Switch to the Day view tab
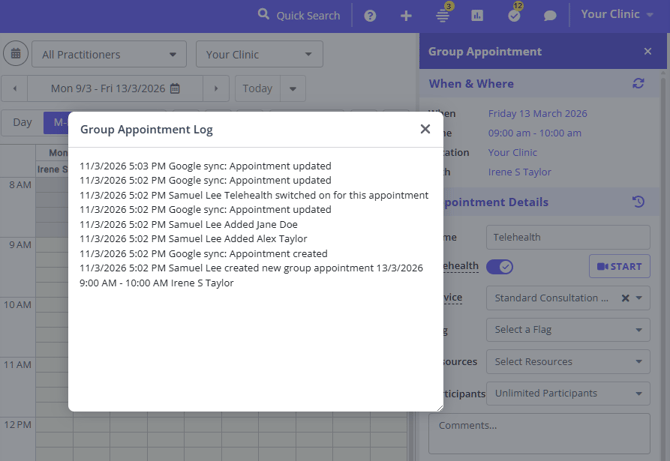The height and width of the screenshot is (461, 670). coord(22,123)
